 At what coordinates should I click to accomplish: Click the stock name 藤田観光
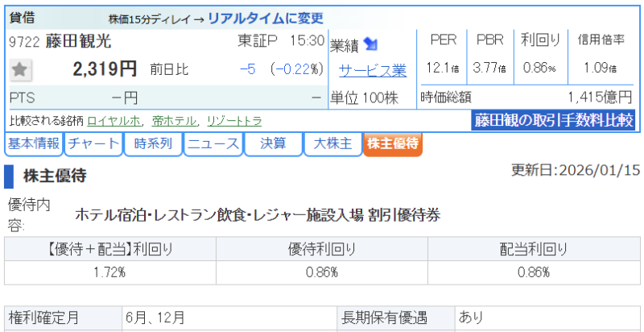click(x=80, y=42)
